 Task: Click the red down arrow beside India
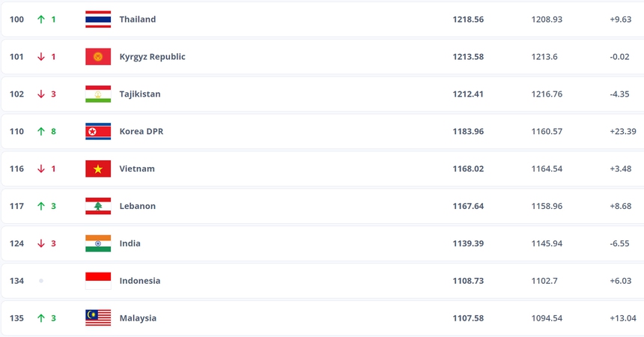(x=41, y=243)
